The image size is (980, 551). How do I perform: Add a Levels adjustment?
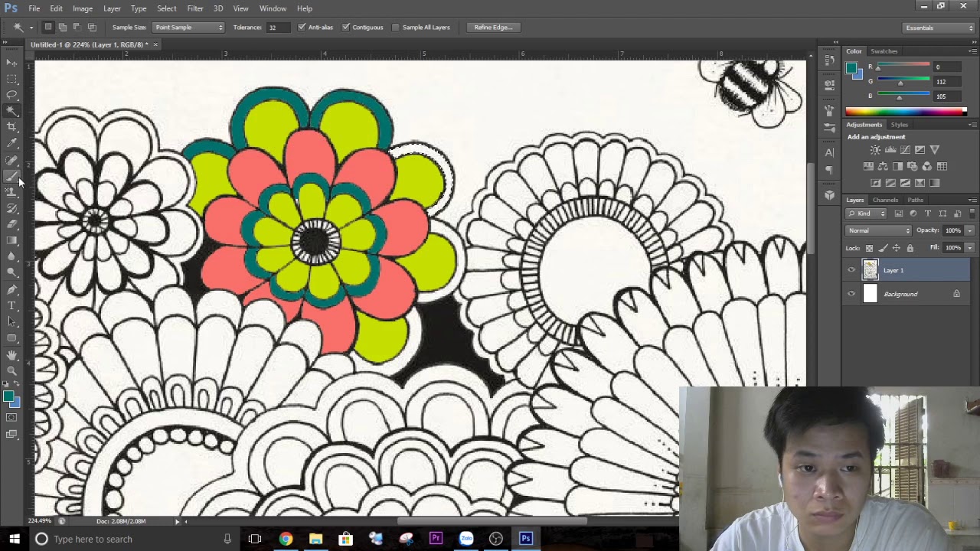point(890,150)
